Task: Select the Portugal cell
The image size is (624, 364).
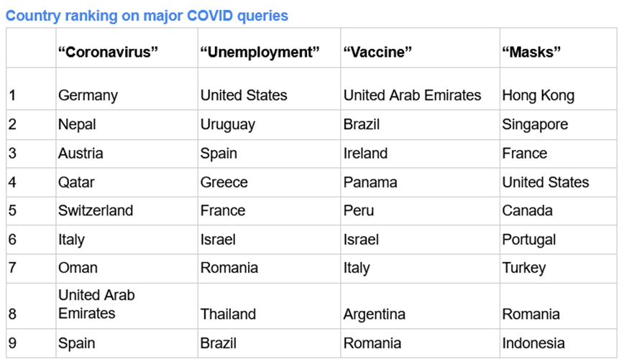Action: [529, 240]
